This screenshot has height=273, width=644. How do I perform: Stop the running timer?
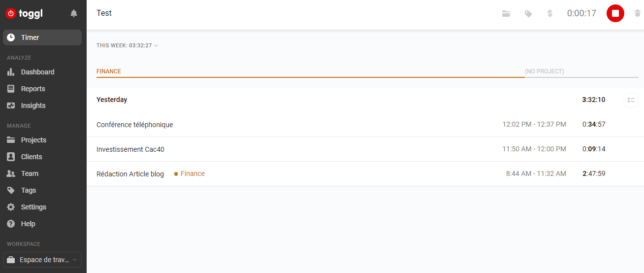tap(615, 13)
